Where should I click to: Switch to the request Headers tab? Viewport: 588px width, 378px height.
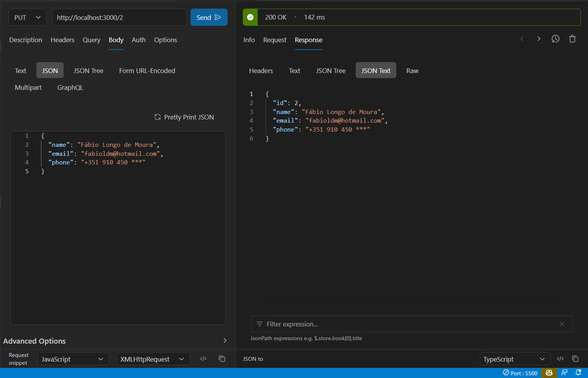click(62, 40)
